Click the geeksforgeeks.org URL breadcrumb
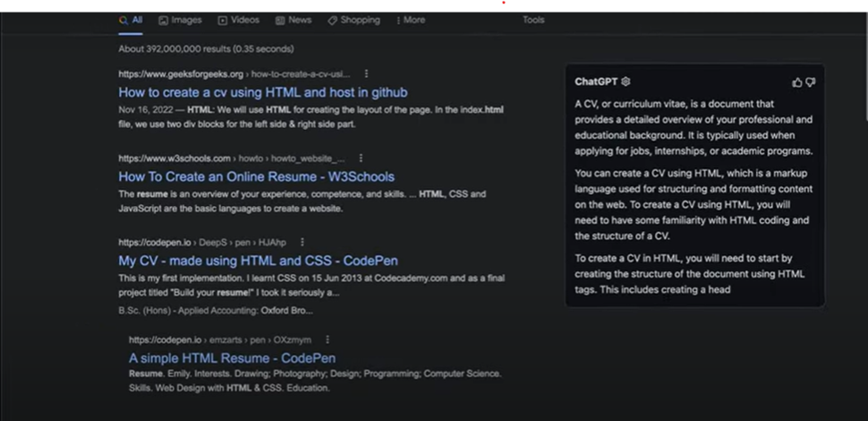This screenshot has width=868, height=421. click(x=234, y=74)
